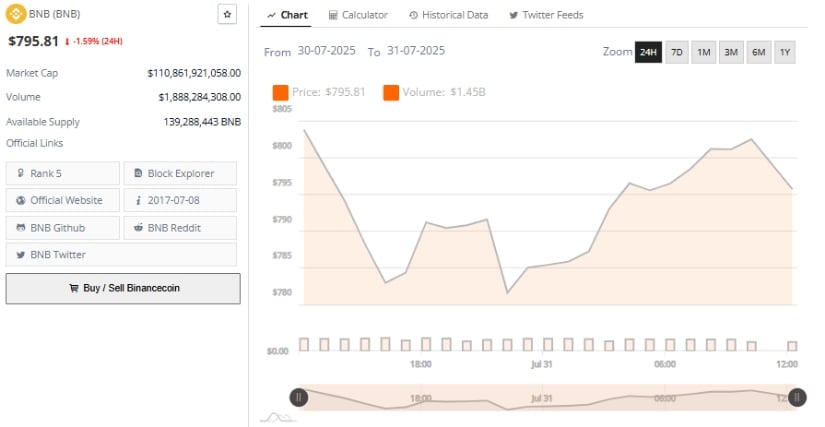Open the BNB Twitter link
Screen dimensions: 825x427
[122, 255]
